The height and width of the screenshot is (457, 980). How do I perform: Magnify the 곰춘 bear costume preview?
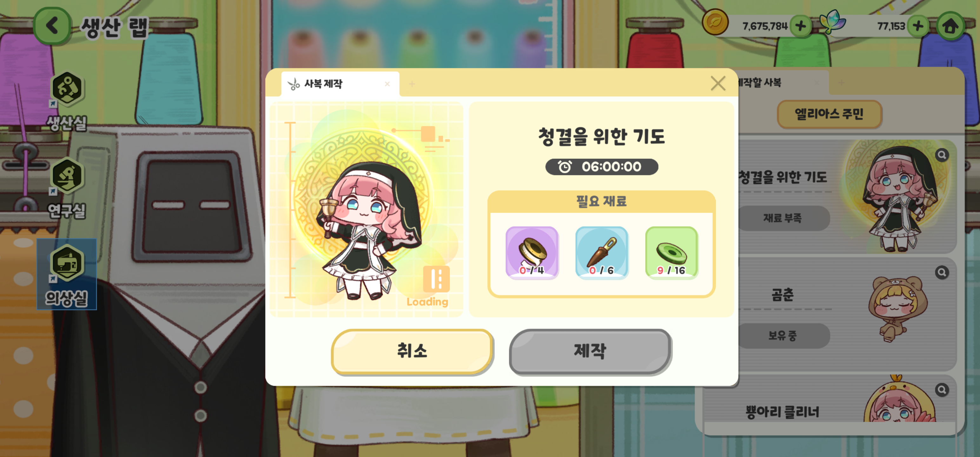click(942, 272)
